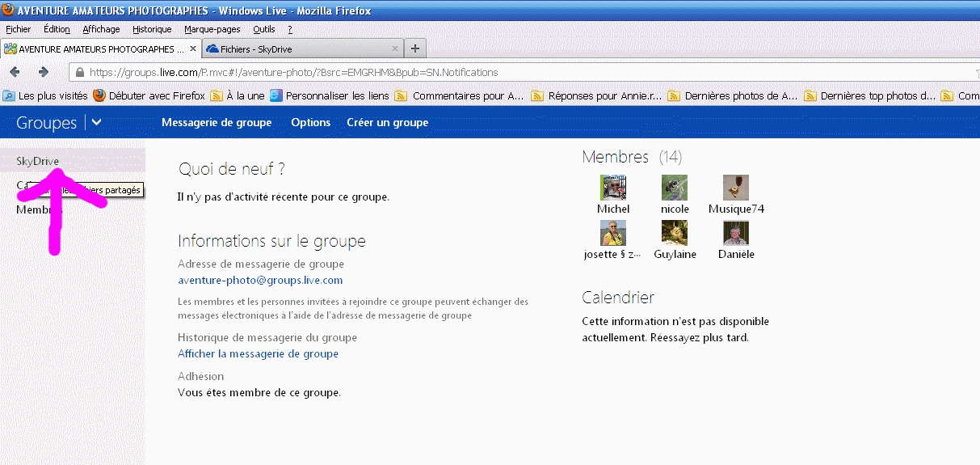Select the AVENTURE AMATEURS PHOTOGRAPHES tab
The height and width of the screenshot is (465, 980).
coord(100,49)
